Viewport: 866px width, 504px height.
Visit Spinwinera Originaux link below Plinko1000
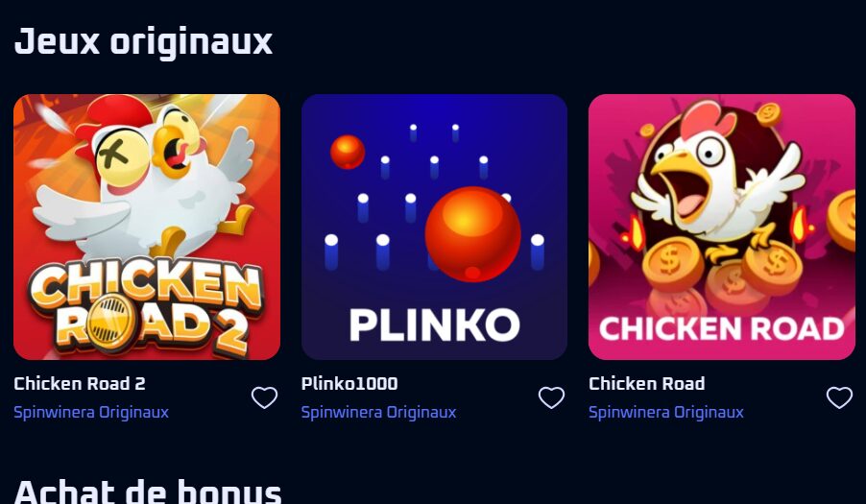point(379,413)
